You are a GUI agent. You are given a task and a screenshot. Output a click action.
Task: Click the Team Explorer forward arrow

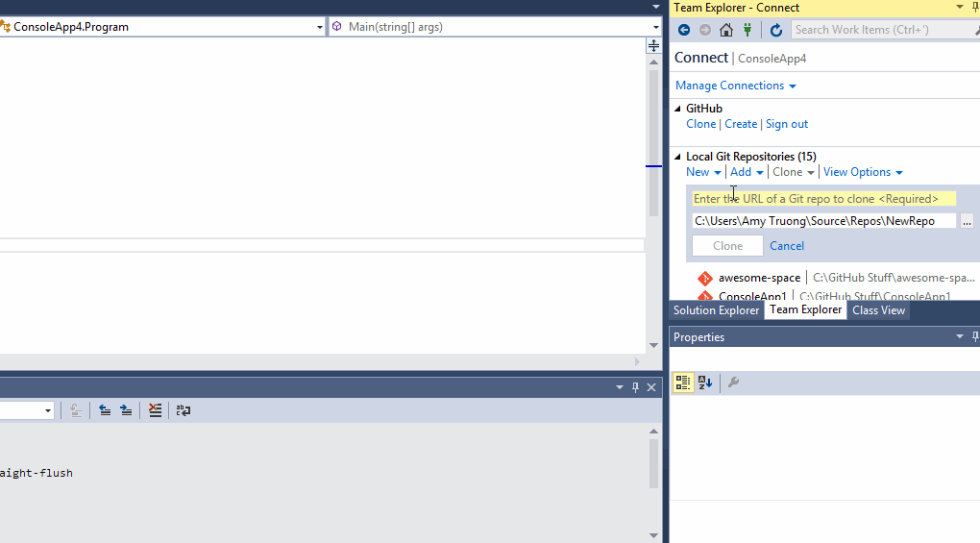pos(705,30)
